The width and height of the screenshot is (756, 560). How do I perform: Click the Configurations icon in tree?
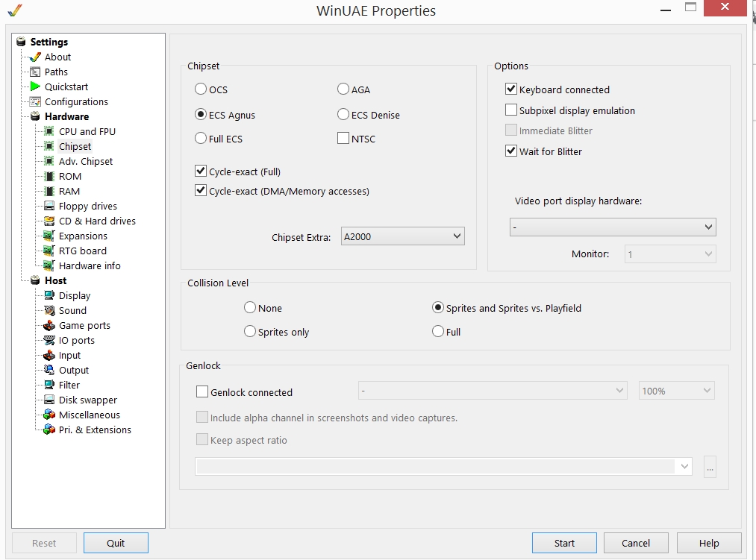(35, 101)
